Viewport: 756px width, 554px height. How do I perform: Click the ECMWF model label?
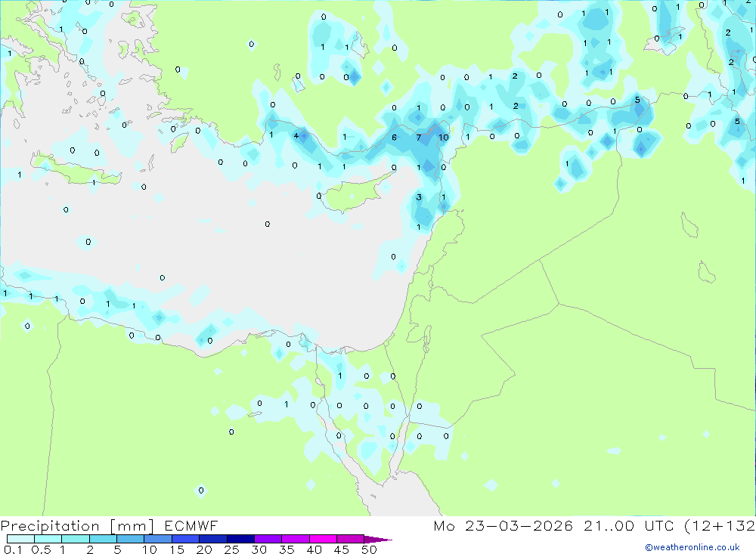[x=191, y=526]
